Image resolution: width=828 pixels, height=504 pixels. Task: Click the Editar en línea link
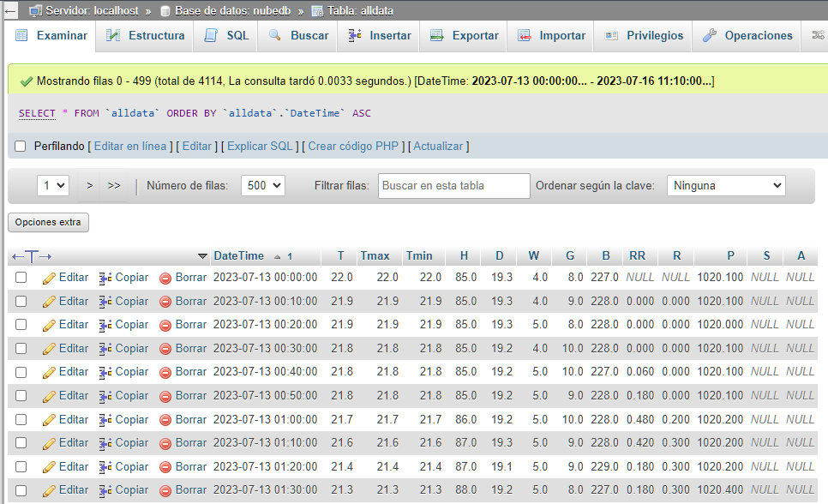(x=130, y=147)
